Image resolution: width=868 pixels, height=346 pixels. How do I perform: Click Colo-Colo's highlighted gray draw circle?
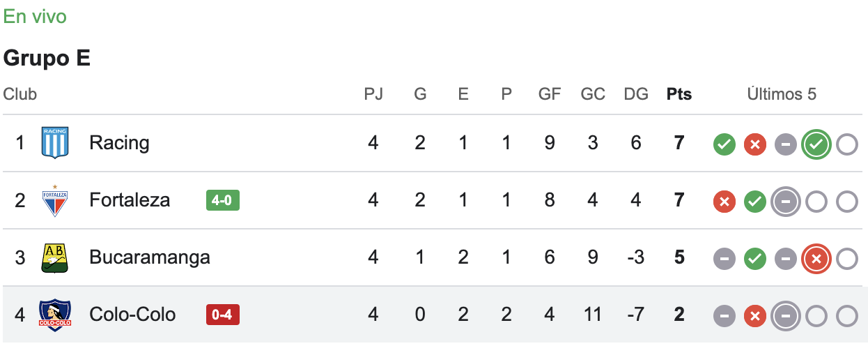click(786, 317)
